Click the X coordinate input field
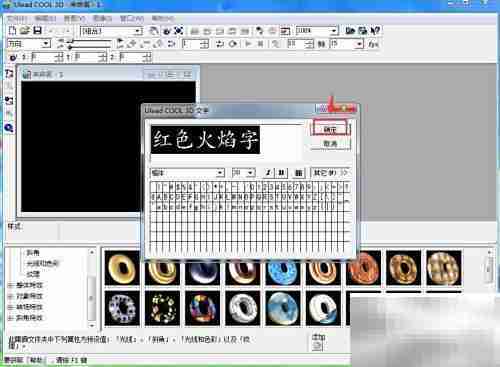This screenshot has height=367, width=500. [x=43, y=57]
